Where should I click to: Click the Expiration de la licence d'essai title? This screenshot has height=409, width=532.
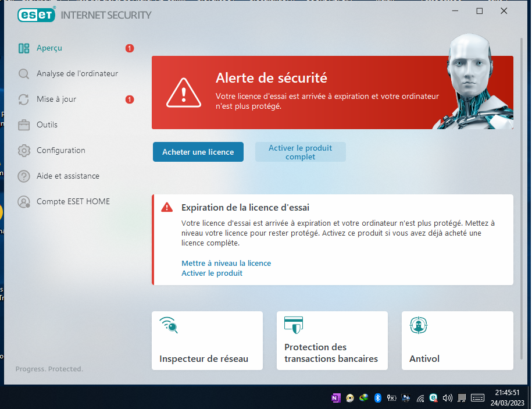[245, 207]
